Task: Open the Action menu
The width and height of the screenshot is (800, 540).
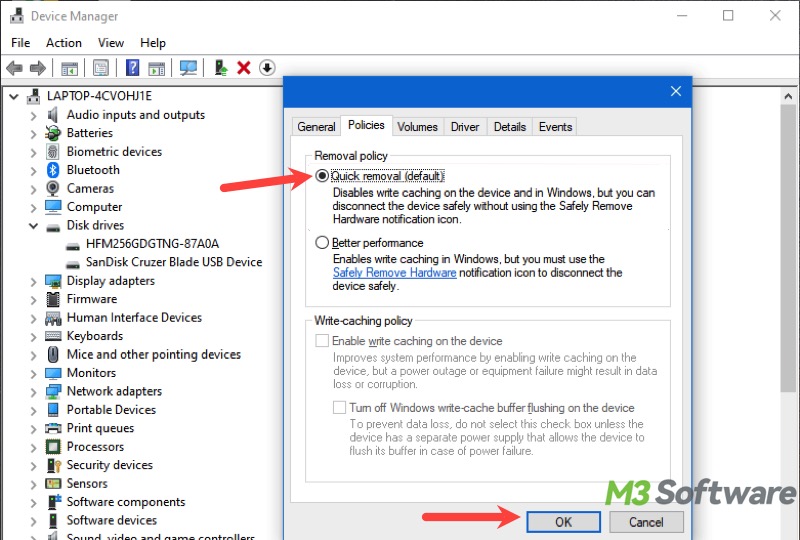Action: point(64,43)
